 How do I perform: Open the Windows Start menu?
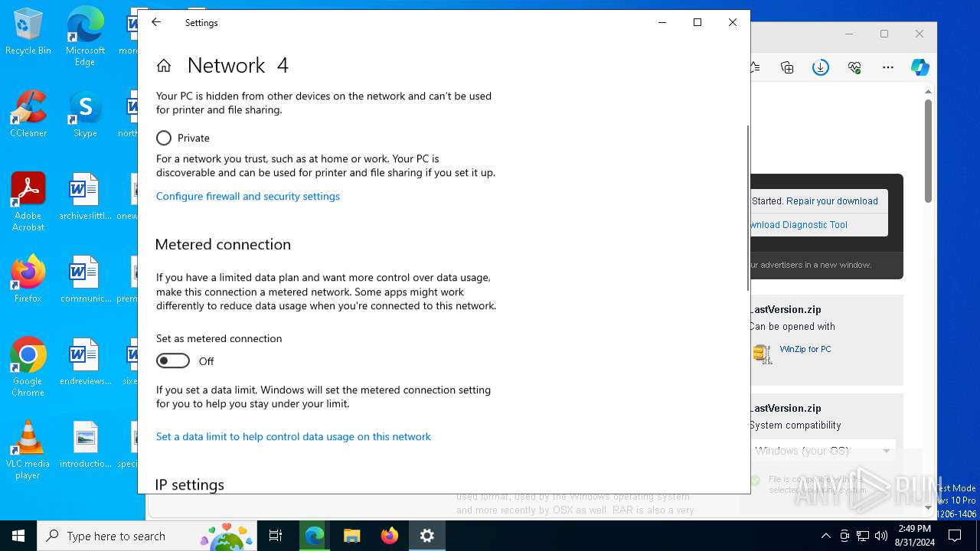pyautogui.click(x=18, y=536)
